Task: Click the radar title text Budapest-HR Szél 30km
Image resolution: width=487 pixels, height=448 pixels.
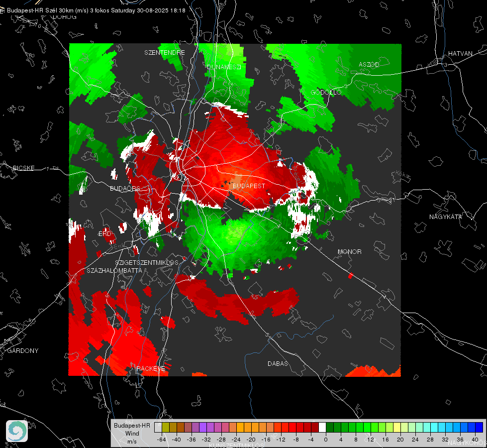Action: 39,10
